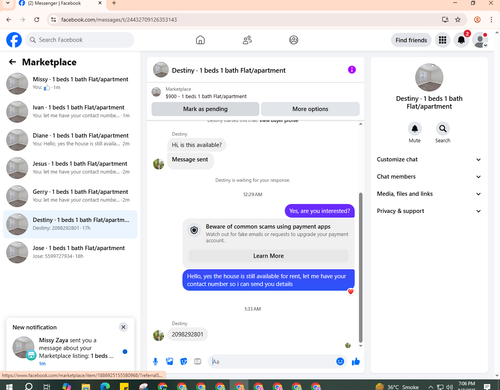Open the notifications bell
Screen dimensions: 500x390
tap(461, 40)
